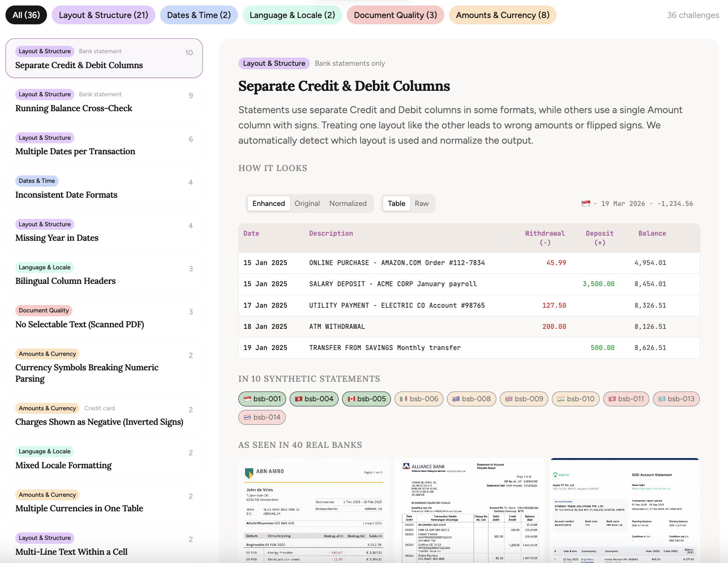Open the bsb-011 synthetic statement
The width and height of the screenshot is (728, 563).
pyautogui.click(x=626, y=399)
